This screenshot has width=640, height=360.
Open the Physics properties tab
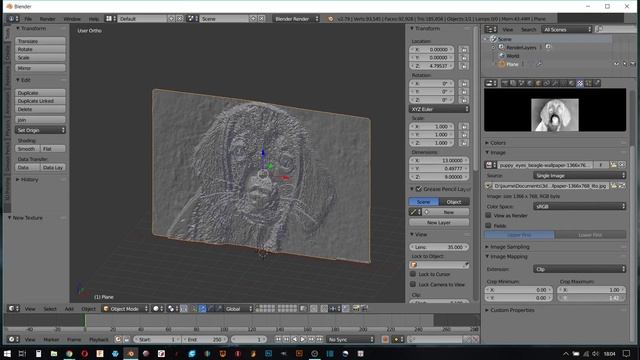pos(597,83)
